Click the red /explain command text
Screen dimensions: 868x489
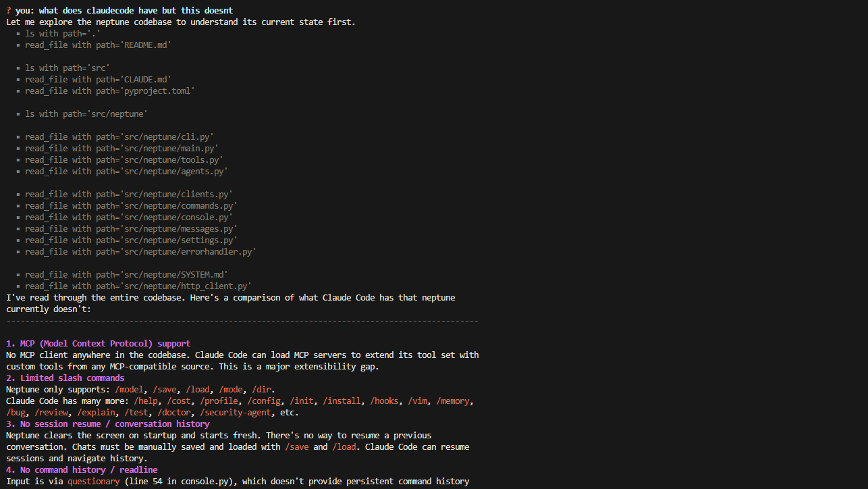96,412
